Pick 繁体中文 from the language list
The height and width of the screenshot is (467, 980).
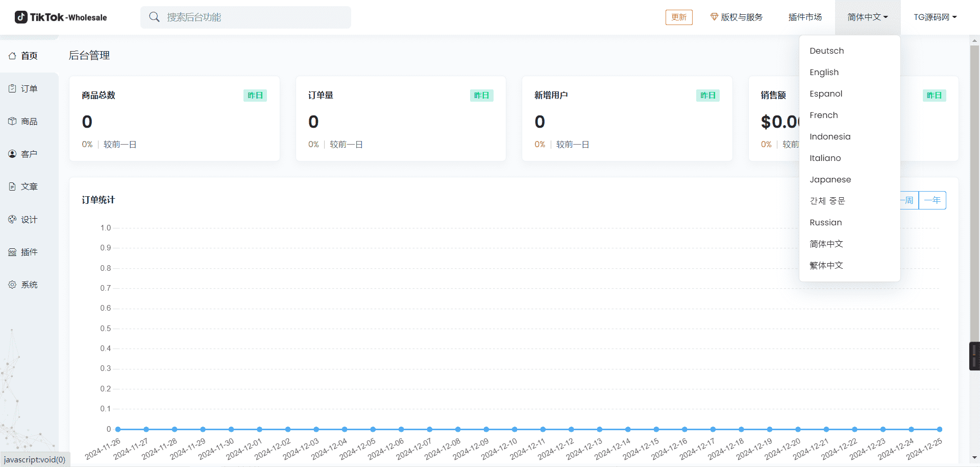(x=826, y=265)
